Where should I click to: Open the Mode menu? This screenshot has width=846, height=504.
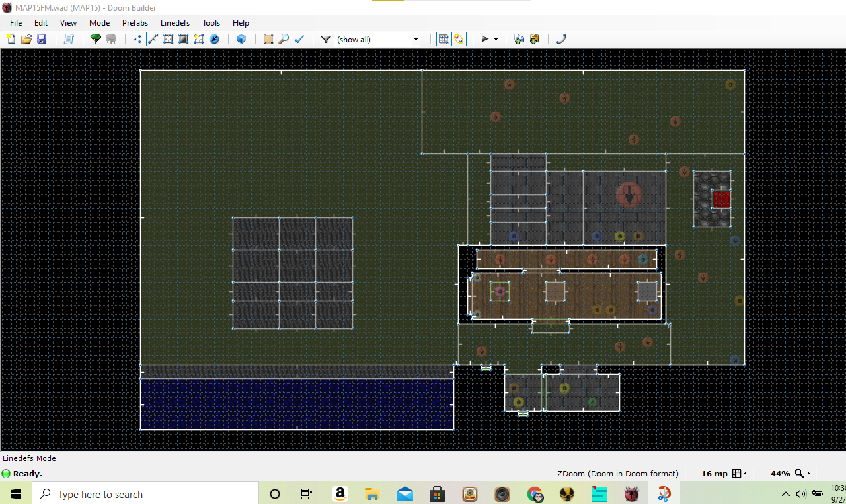[99, 22]
